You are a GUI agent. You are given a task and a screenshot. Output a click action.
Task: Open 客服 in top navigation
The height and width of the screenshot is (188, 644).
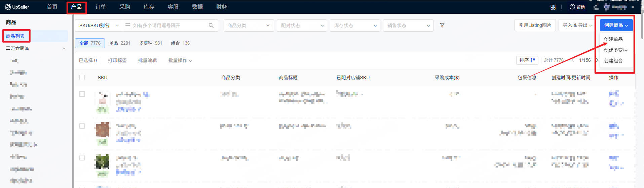click(173, 7)
